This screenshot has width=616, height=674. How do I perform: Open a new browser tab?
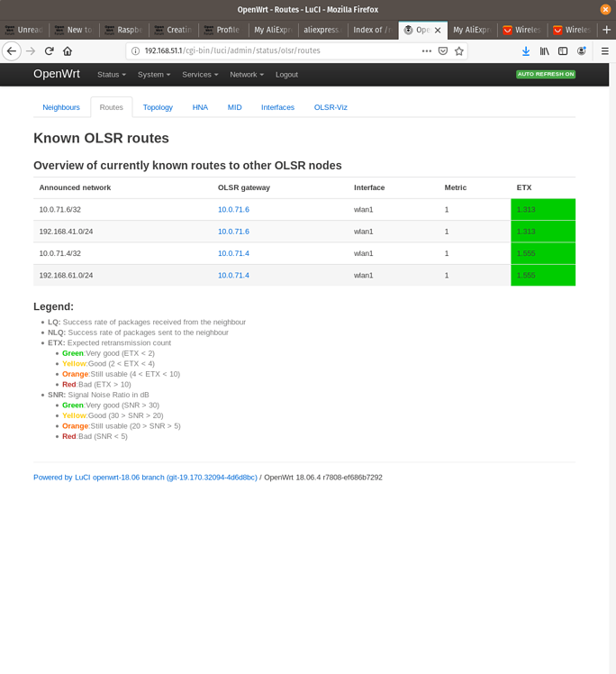click(x=606, y=30)
